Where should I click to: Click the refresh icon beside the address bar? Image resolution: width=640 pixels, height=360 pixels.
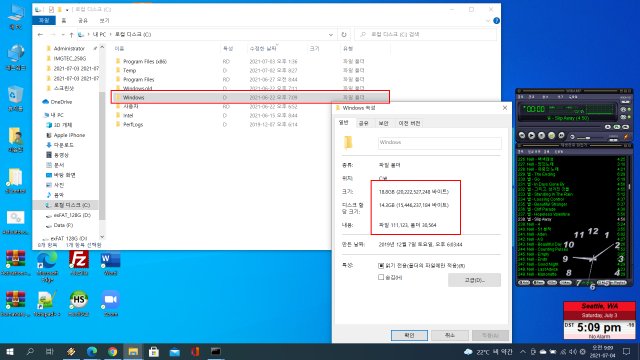344,35
